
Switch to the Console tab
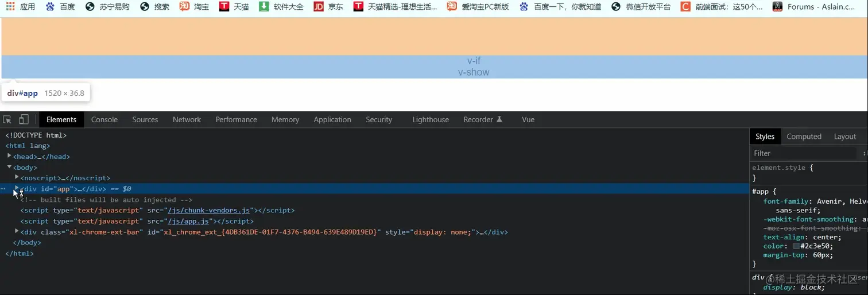pyautogui.click(x=104, y=119)
